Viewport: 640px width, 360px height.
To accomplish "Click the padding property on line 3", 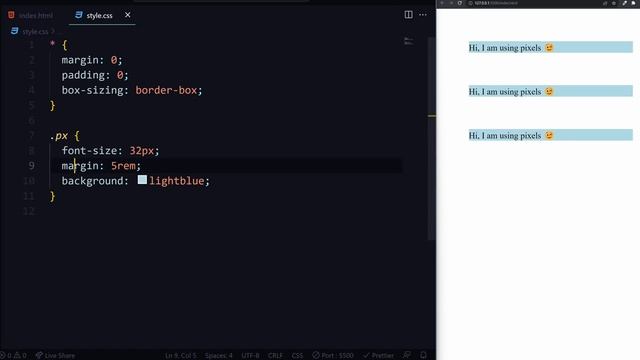I will [x=83, y=76].
